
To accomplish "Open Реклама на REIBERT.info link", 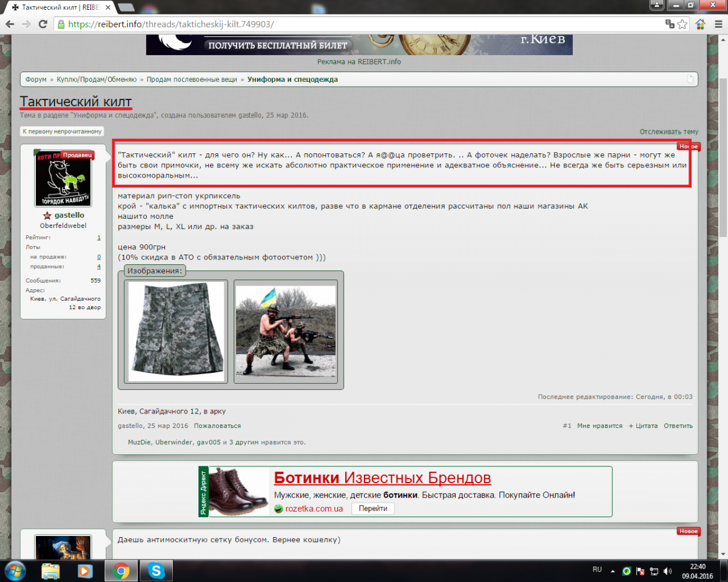I will click(x=359, y=61).
